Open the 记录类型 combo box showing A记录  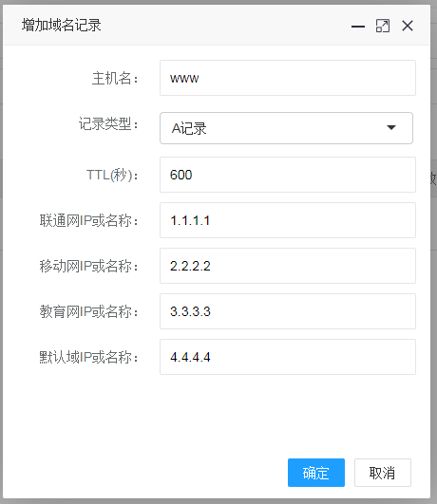click(x=286, y=128)
